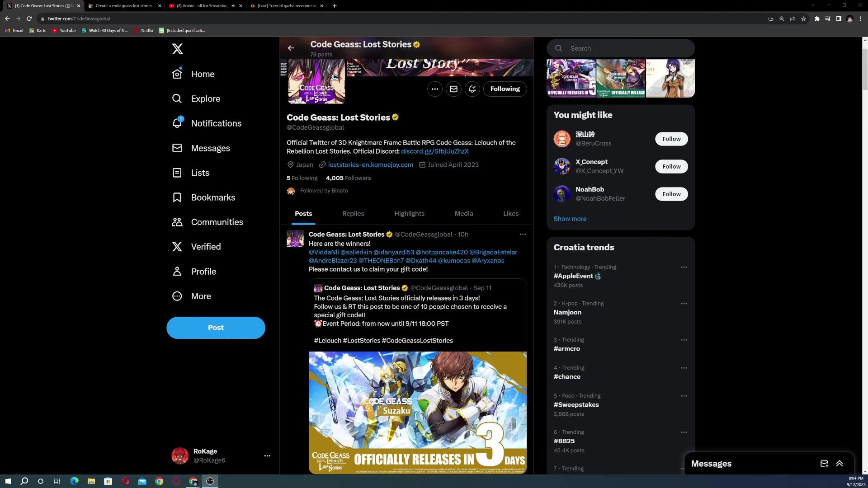Expand the Show more suggestions link
The width and height of the screenshot is (868, 488).
pyautogui.click(x=570, y=218)
